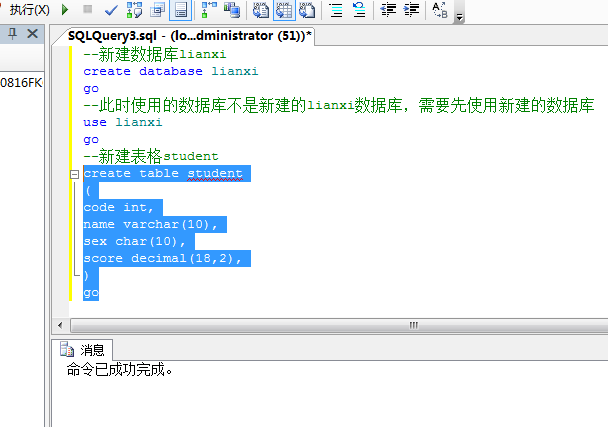Click the 'name varchar(10),' line
The height and width of the screenshot is (427, 608).
tap(150, 225)
